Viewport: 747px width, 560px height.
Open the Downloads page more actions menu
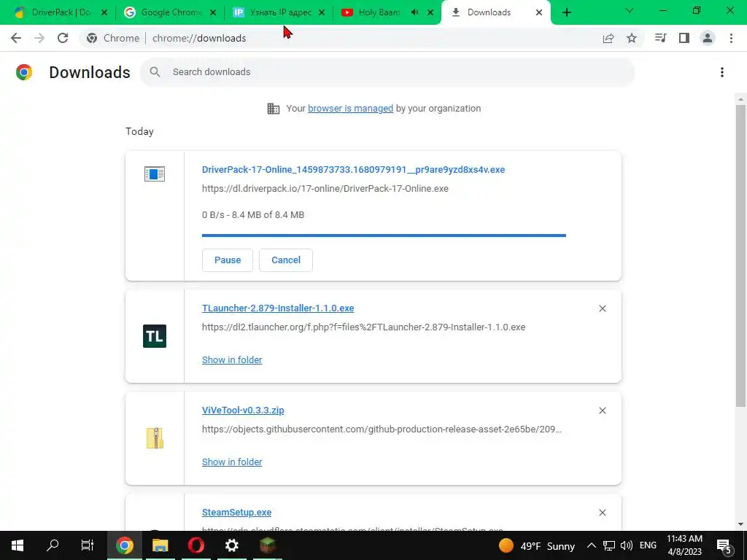coord(722,72)
